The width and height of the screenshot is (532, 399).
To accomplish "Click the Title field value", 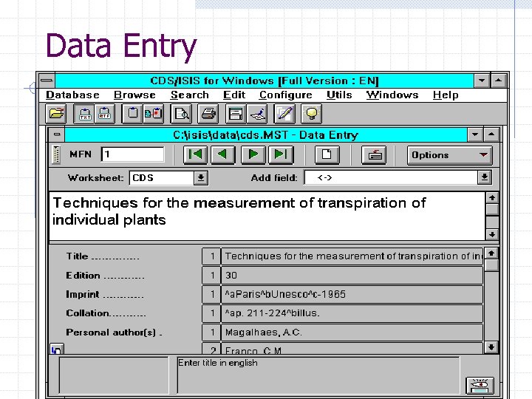I will coord(352,256).
